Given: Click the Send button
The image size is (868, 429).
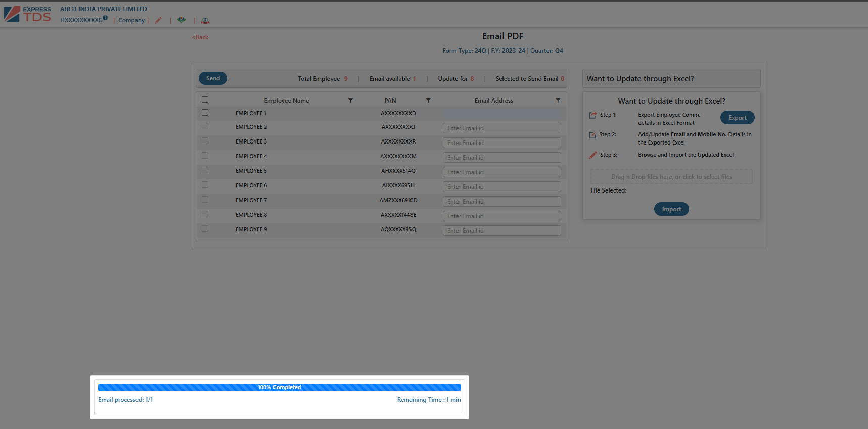Looking at the screenshot, I should coord(213,78).
